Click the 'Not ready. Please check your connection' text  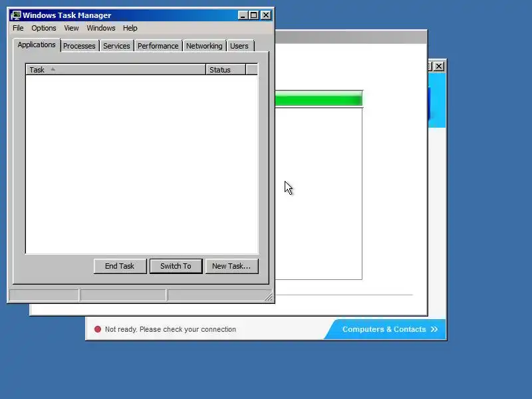170,329
